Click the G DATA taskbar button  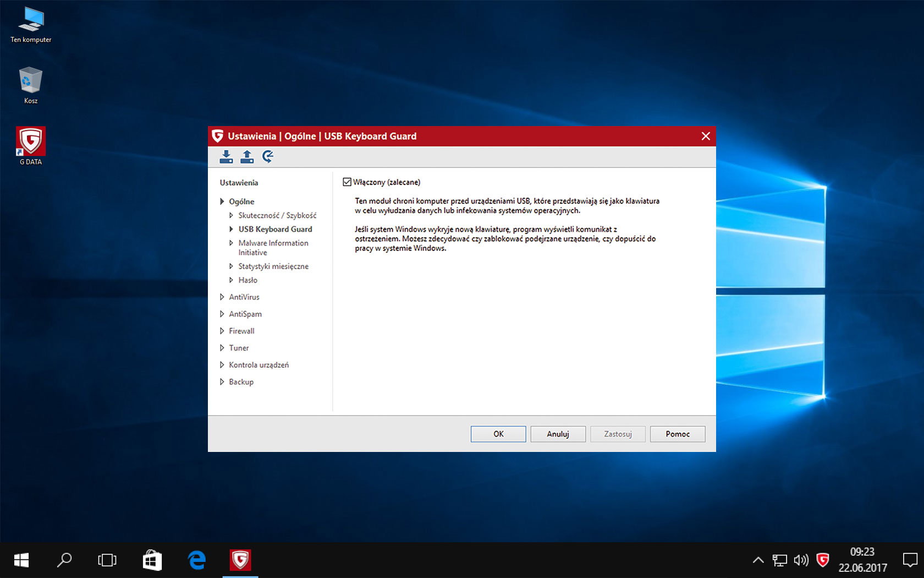click(240, 560)
